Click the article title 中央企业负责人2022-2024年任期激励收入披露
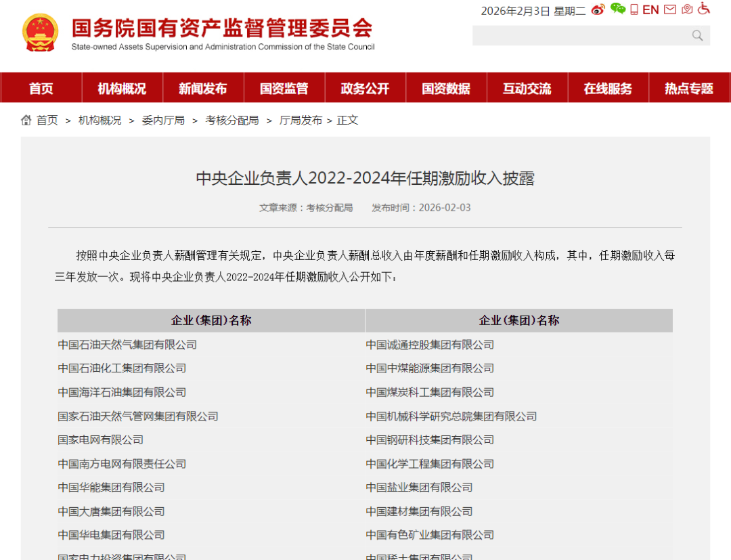The width and height of the screenshot is (731, 560). (365, 178)
